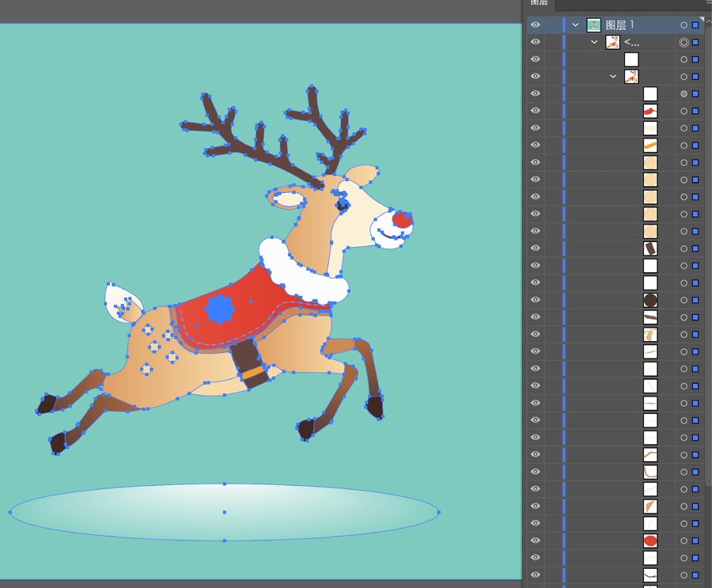Click the pale cream oval thumbnail

click(650, 128)
